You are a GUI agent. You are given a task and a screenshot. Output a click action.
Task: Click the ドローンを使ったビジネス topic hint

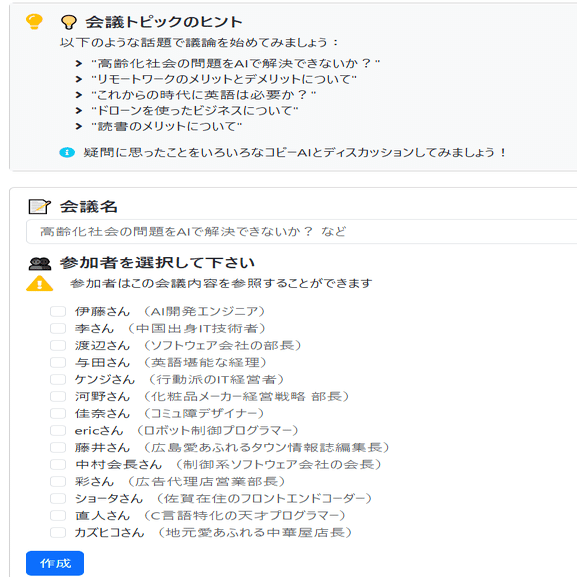pos(195,110)
